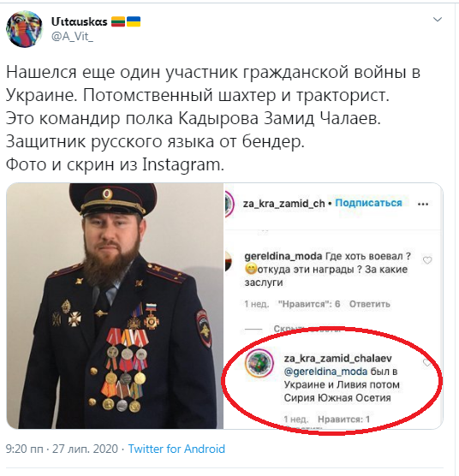Open the za_kra_zamid_chalaev commenter avatar
The height and width of the screenshot is (476, 459).
259,363
